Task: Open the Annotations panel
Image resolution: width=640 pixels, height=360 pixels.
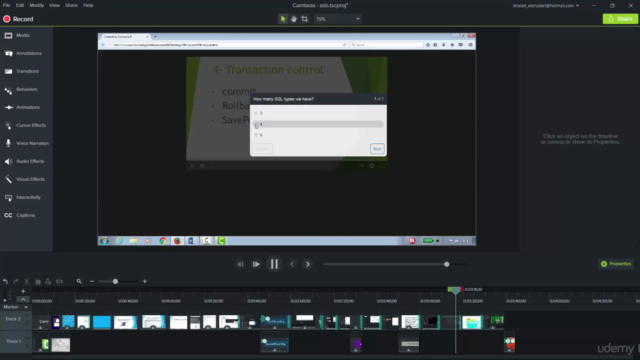Action: coord(28,53)
